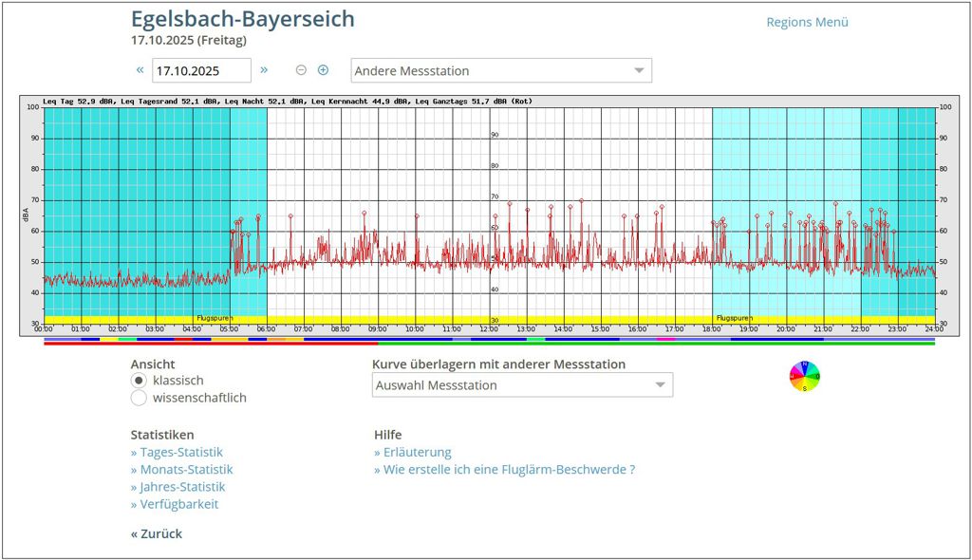Open Tages-Statistik link
Viewport: 972px width, 560px height.
[x=177, y=453]
